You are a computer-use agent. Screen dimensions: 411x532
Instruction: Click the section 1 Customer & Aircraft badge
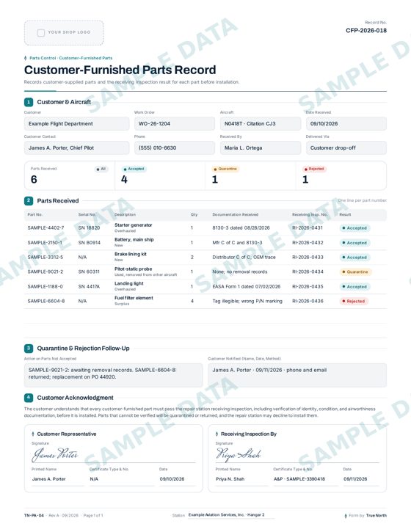29,102
